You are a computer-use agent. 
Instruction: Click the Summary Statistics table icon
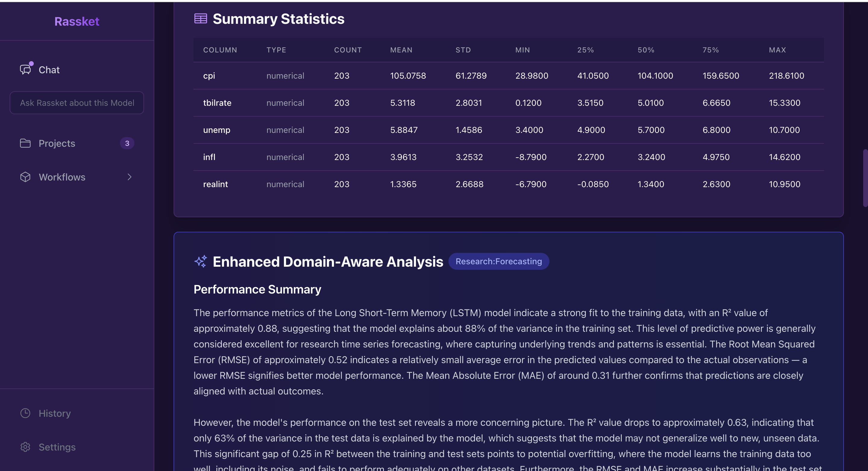coord(200,18)
